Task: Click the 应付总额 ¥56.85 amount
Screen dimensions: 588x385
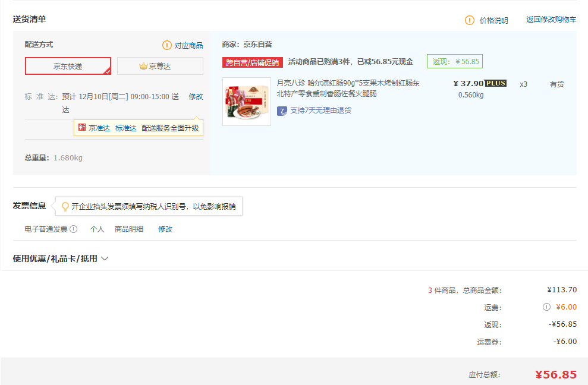Action: (556, 374)
